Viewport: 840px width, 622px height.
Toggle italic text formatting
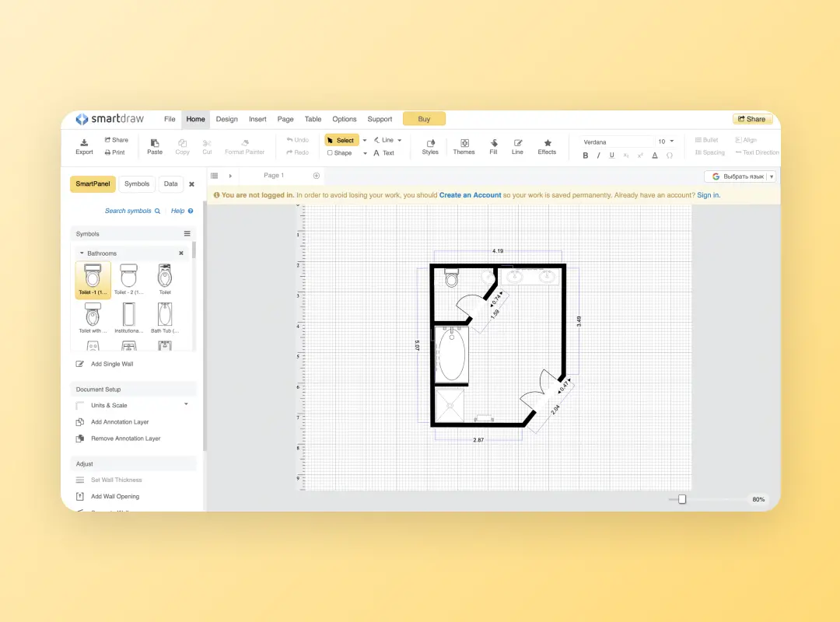(598, 155)
